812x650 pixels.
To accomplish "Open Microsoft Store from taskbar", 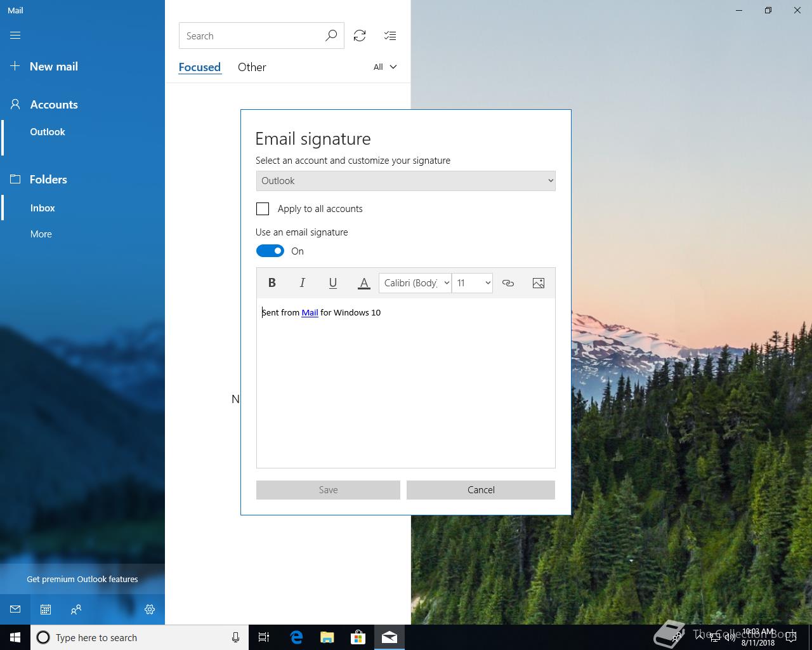I will pos(358,637).
